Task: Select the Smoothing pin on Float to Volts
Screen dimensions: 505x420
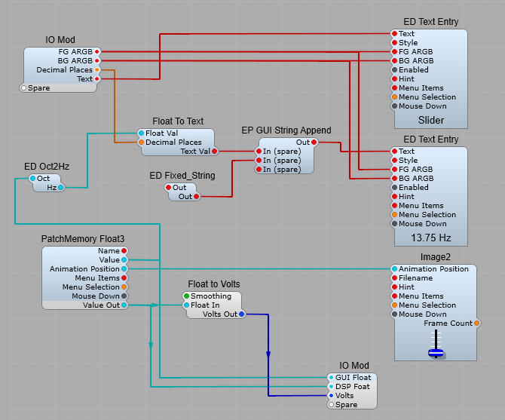Action: tap(186, 296)
